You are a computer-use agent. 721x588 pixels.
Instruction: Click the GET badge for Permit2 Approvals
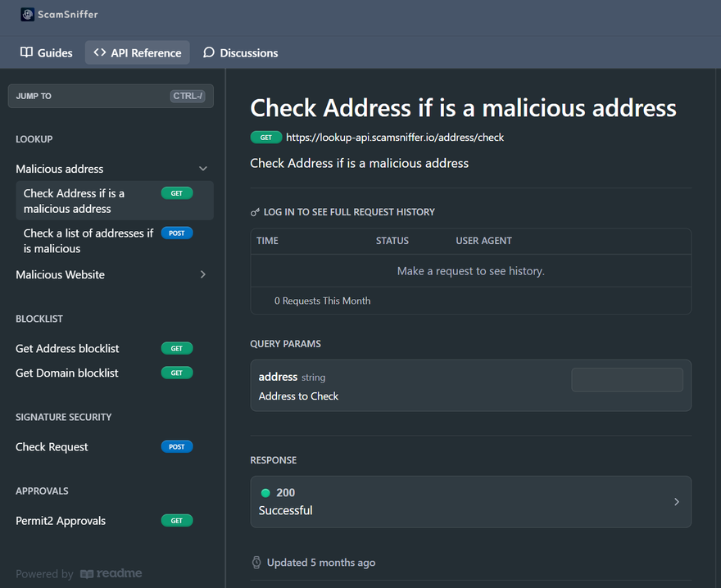[x=177, y=521]
